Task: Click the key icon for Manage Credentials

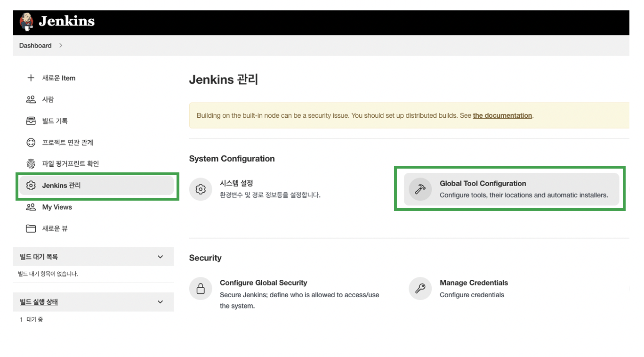Action: 420,289
